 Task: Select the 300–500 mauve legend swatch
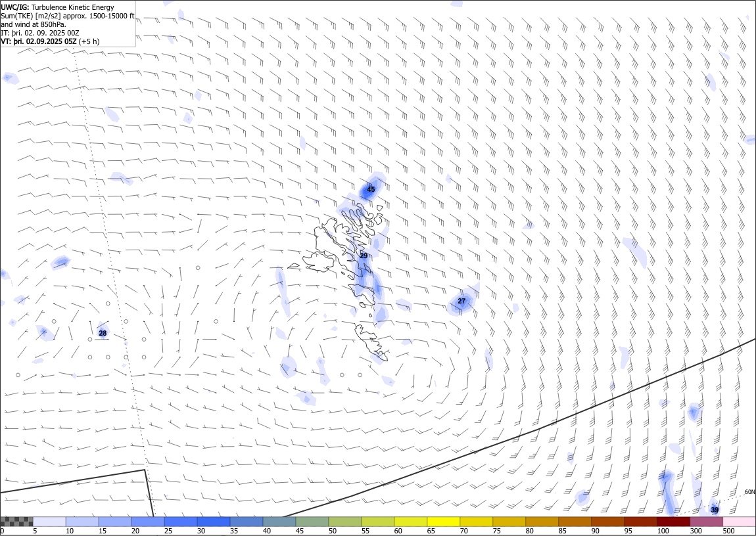(705, 522)
